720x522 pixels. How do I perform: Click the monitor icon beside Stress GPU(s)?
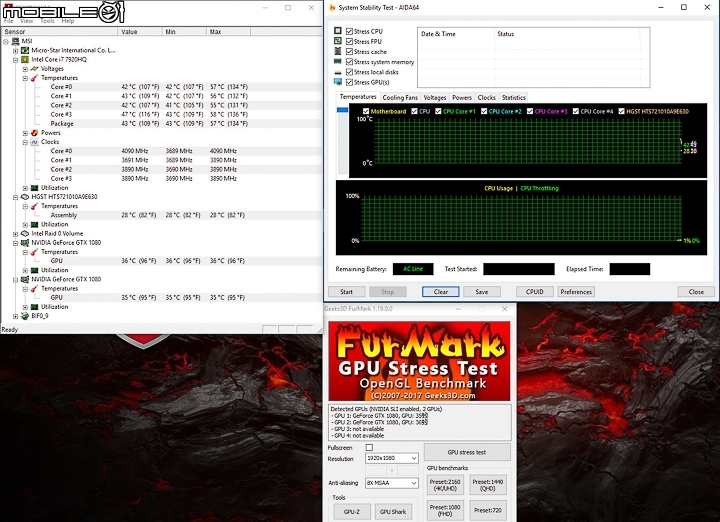click(338, 82)
